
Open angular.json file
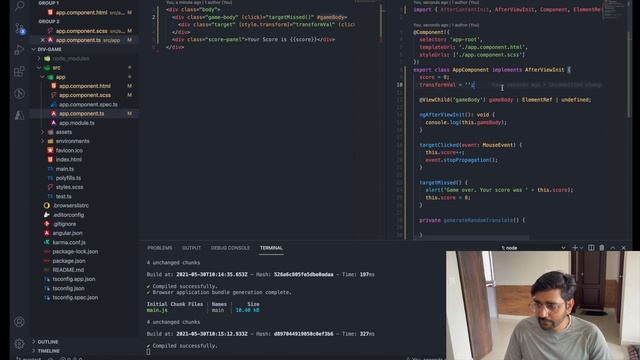tap(67, 233)
